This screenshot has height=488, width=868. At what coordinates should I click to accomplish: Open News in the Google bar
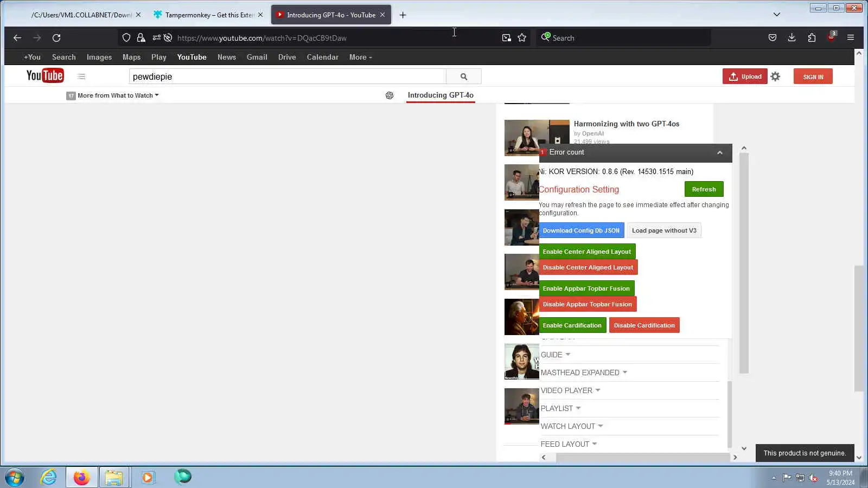[x=227, y=57]
